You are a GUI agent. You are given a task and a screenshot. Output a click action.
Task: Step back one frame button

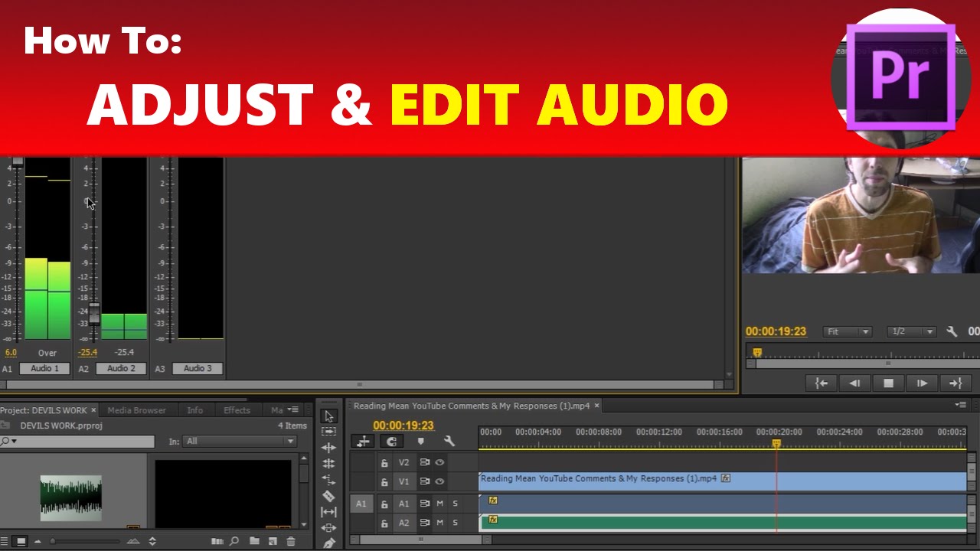(x=854, y=383)
